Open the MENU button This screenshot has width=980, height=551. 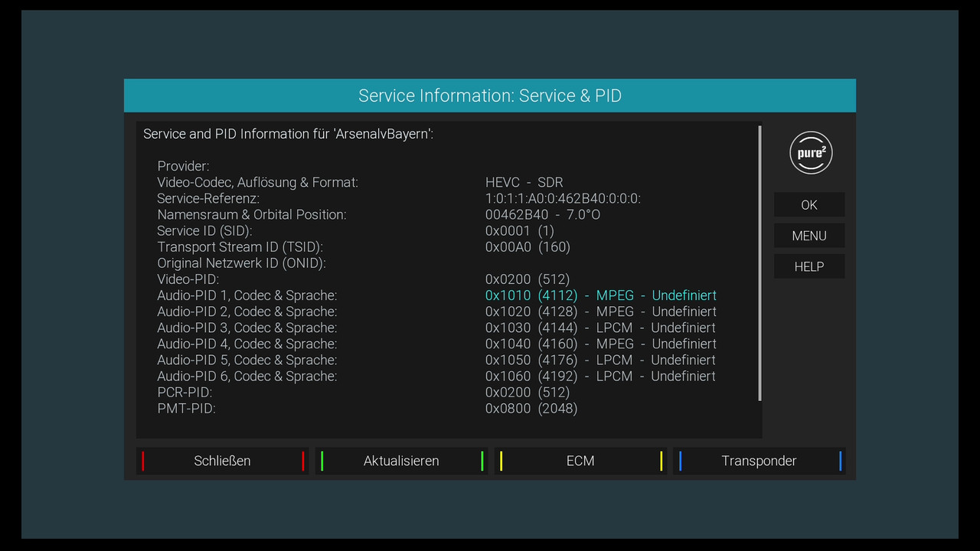coord(809,236)
